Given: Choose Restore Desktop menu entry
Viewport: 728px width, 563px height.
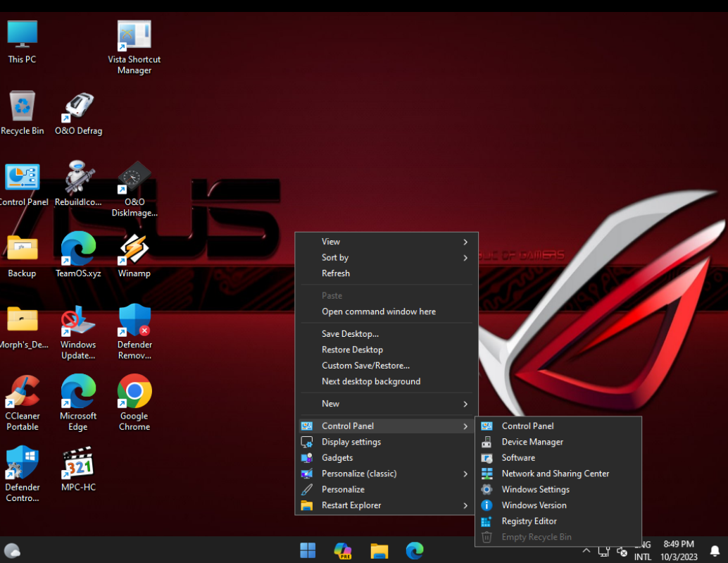Looking at the screenshot, I should pyautogui.click(x=387, y=349).
